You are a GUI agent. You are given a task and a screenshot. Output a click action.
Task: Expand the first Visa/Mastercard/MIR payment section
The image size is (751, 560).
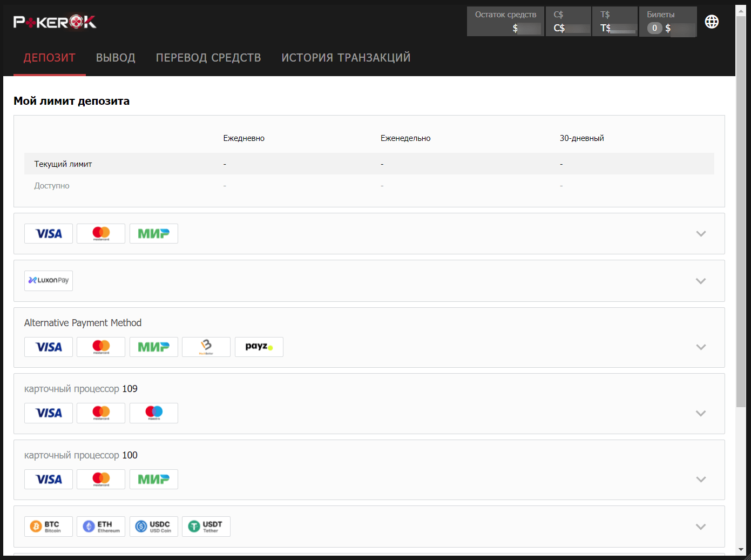(701, 234)
